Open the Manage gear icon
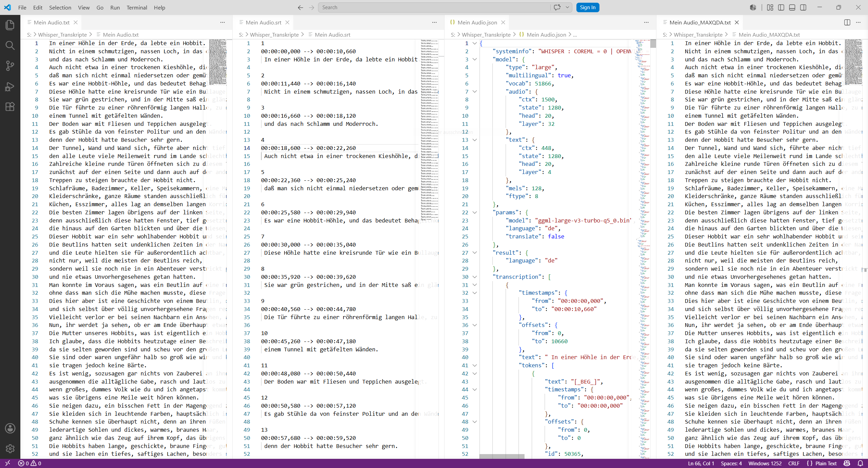 [10, 449]
